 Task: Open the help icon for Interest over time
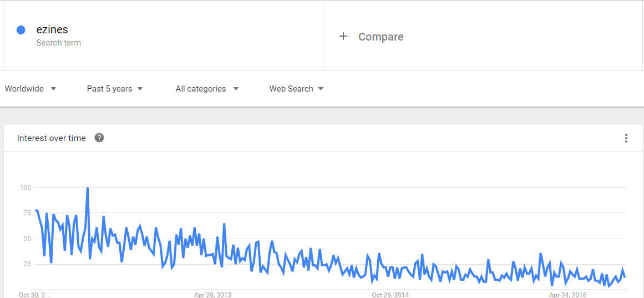(99, 138)
